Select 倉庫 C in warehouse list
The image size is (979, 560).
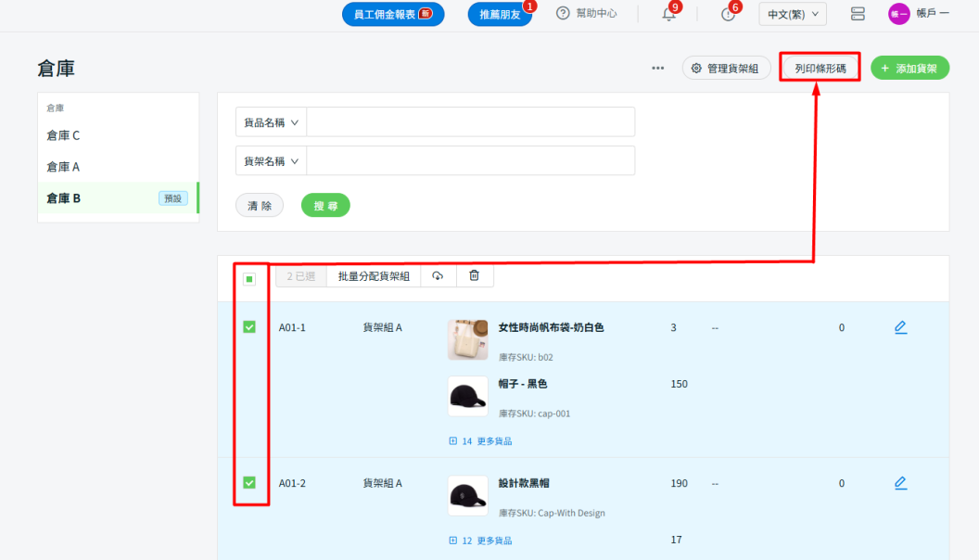[x=64, y=135]
